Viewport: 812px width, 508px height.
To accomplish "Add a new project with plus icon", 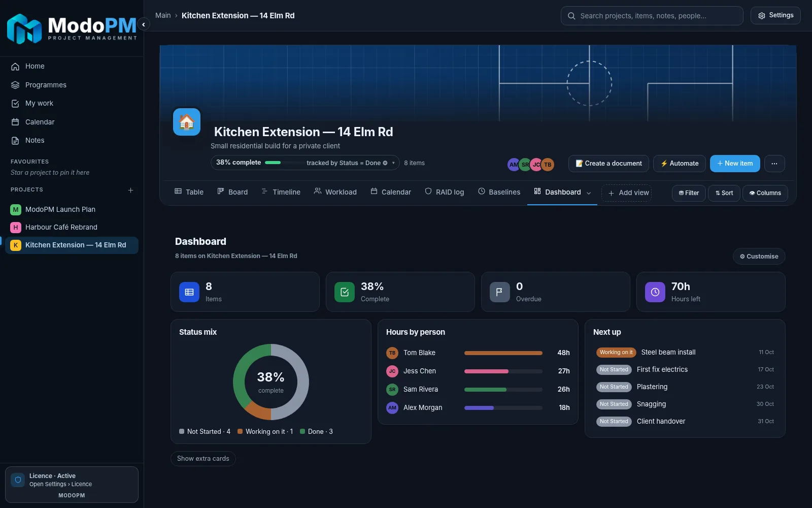I will [130, 190].
